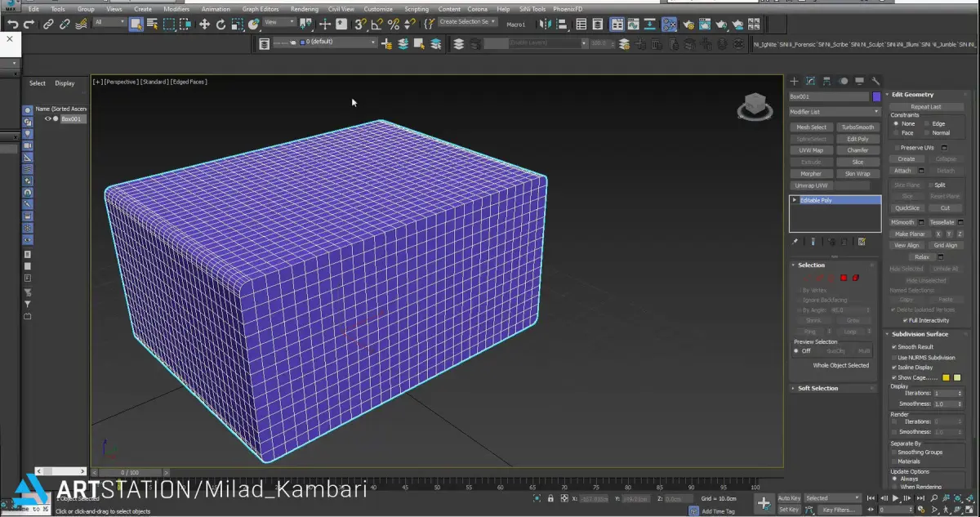Image resolution: width=980 pixels, height=517 pixels.
Task: Select the Edge constraint radio button
Action: tap(926, 123)
